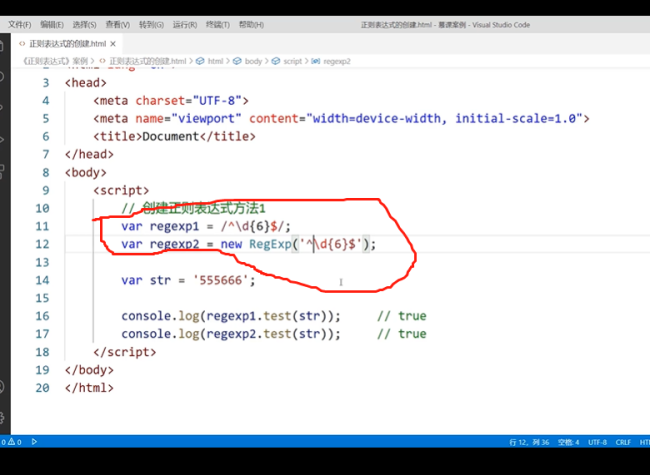Click the "viewport" attribute value on line 5

click(x=206, y=119)
